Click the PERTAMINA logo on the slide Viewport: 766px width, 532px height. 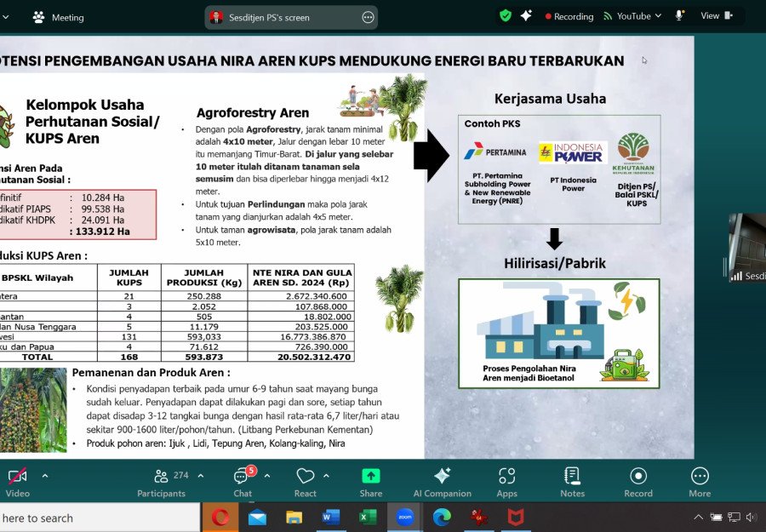click(x=495, y=152)
